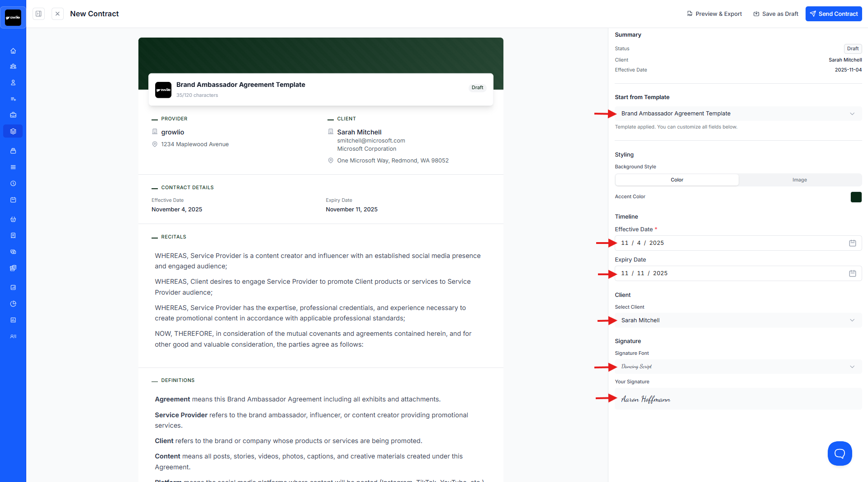Click the 1234 Maplewood Avenue address
This screenshot has height=482, width=868.
[195, 144]
